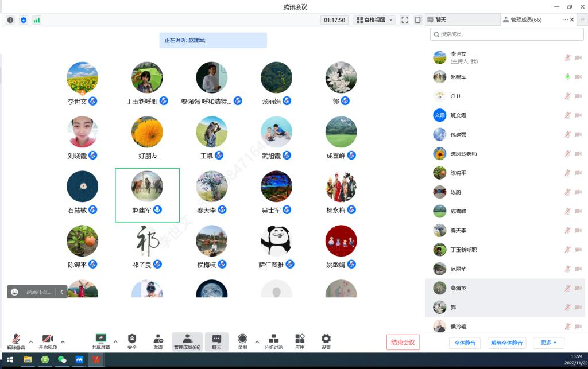
Task: Click the 搜索成员 search field
Action: [506, 34]
